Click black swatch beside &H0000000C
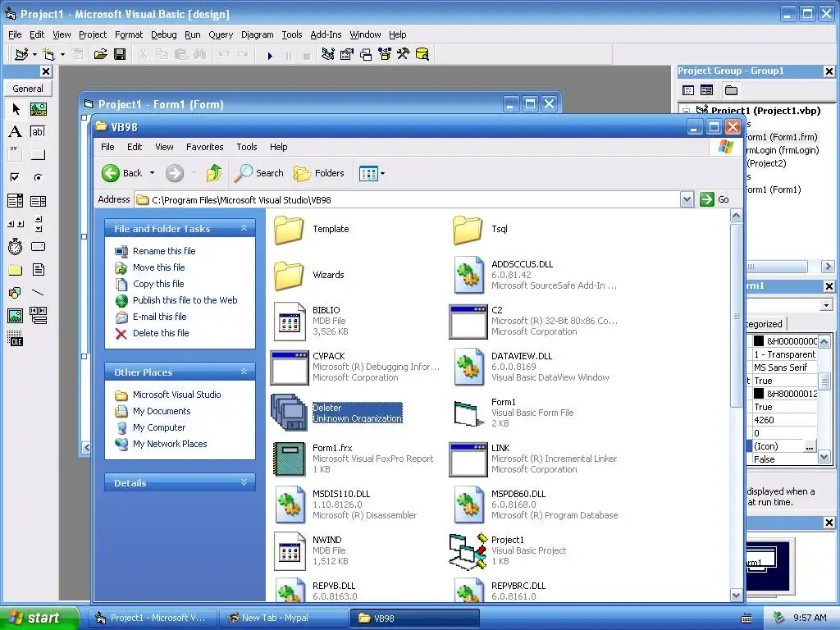 (x=759, y=340)
